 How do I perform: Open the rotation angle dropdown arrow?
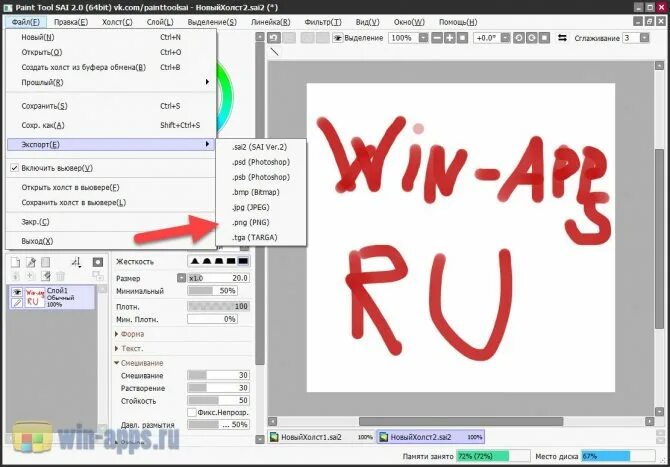(505, 38)
